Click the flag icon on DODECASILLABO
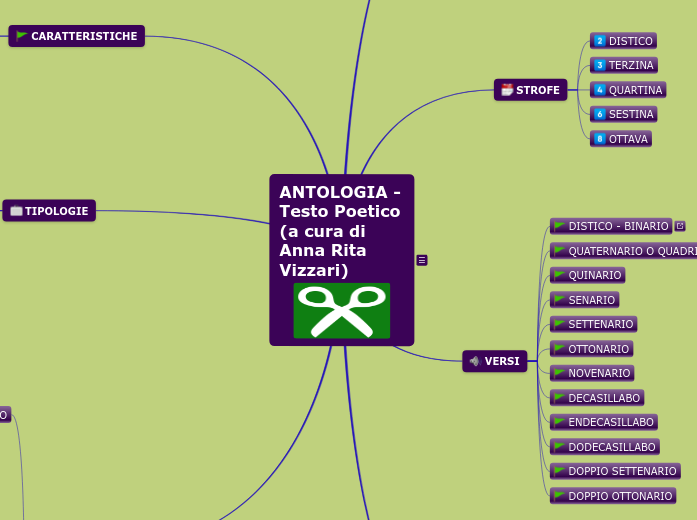The image size is (697, 520). [x=560, y=446]
